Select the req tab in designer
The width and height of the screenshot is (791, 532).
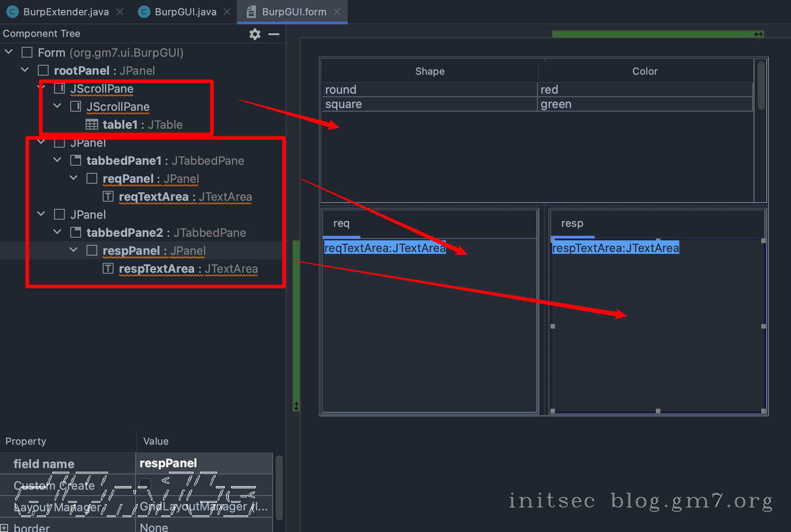tap(341, 224)
